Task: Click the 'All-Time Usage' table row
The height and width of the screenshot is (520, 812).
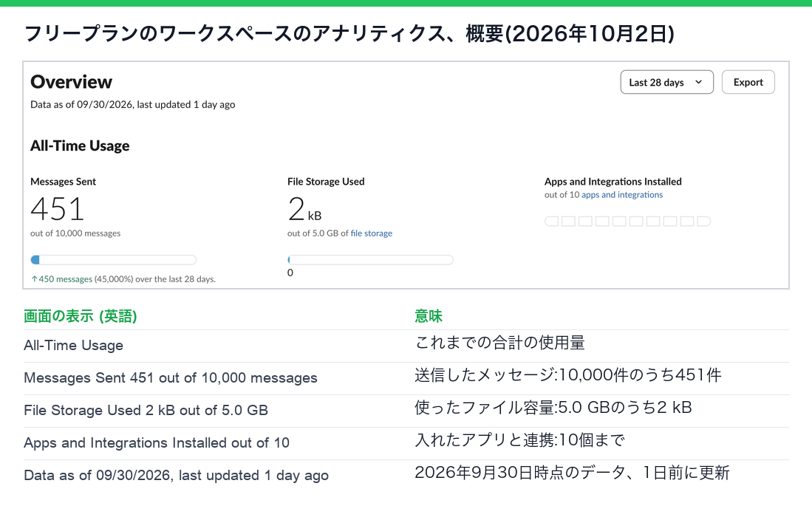Action: coord(406,346)
